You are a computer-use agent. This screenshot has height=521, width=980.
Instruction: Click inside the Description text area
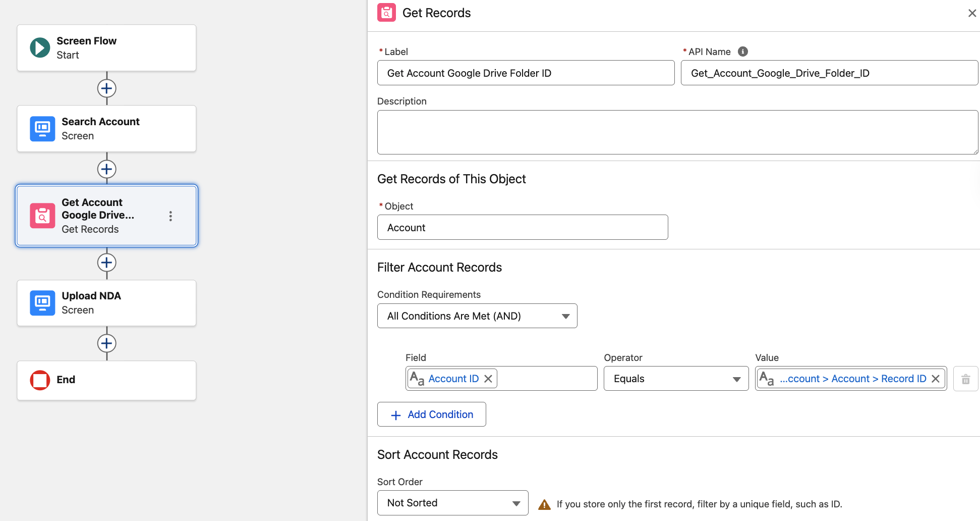point(677,132)
